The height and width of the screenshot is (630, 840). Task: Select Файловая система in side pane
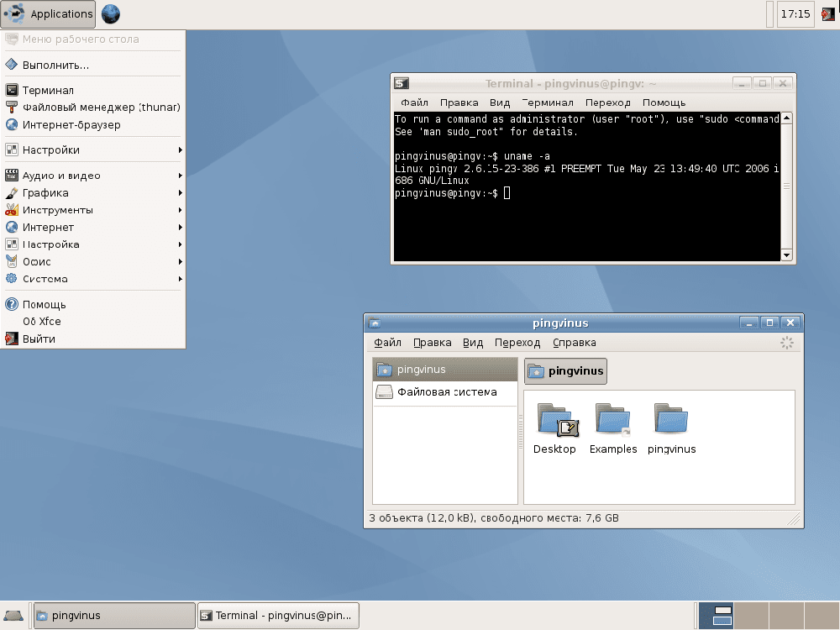click(x=445, y=392)
